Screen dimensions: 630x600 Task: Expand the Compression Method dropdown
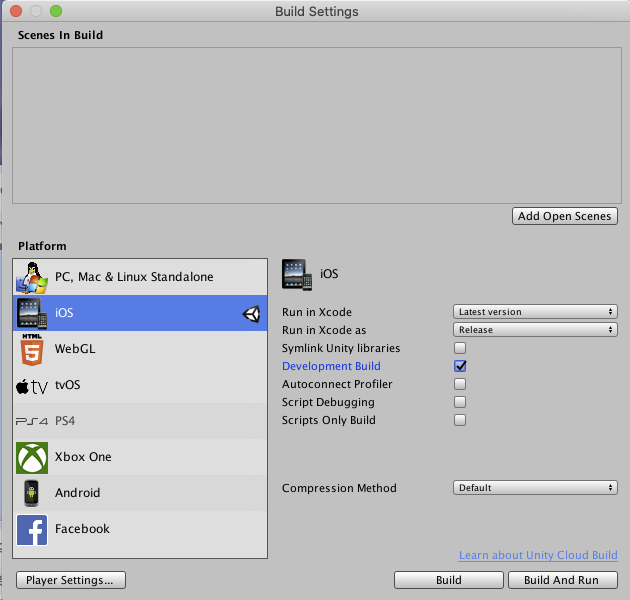tap(535, 488)
